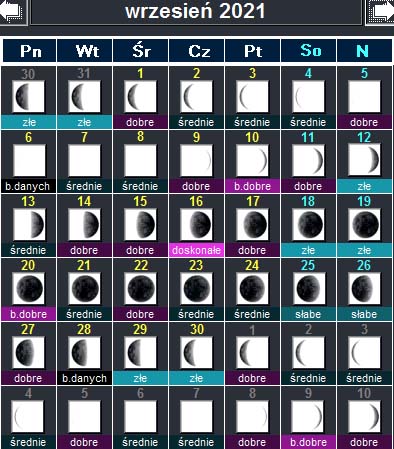Select day number 29

click(140, 329)
